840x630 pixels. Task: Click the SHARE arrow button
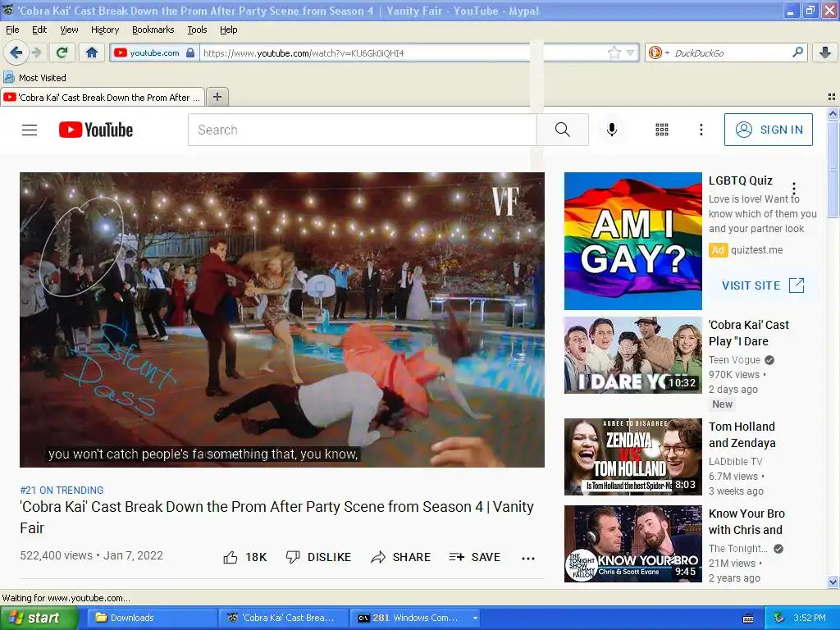[400, 557]
